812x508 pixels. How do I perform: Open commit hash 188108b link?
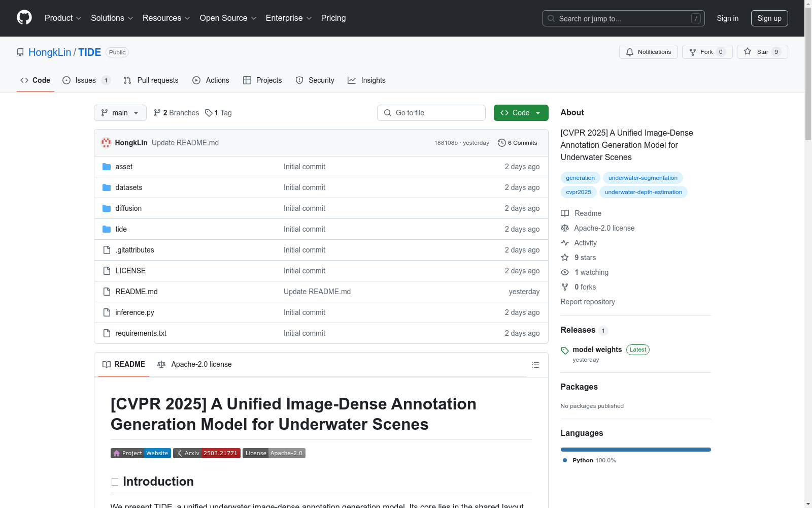(x=446, y=143)
